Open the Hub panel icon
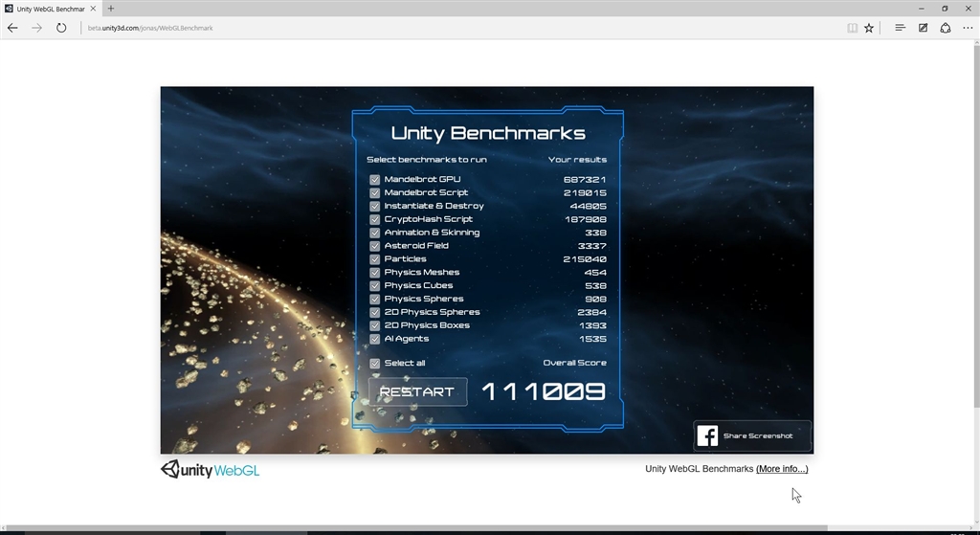 pos(900,28)
